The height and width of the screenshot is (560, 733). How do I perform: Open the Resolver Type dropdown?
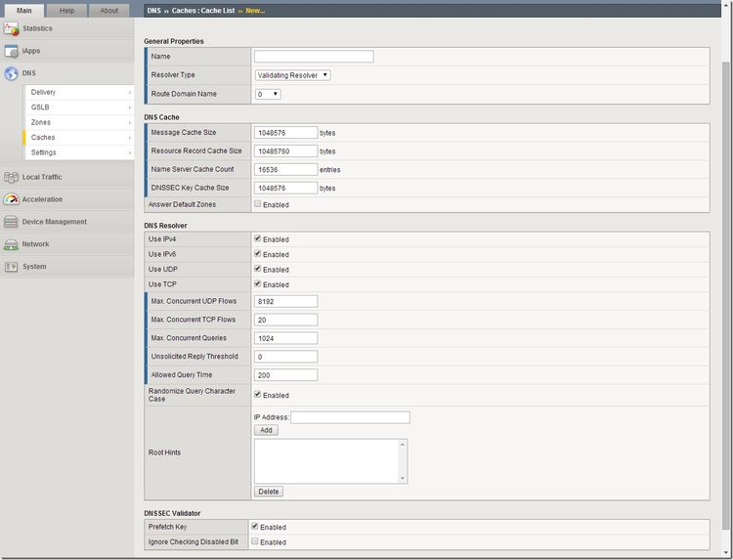(x=291, y=75)
